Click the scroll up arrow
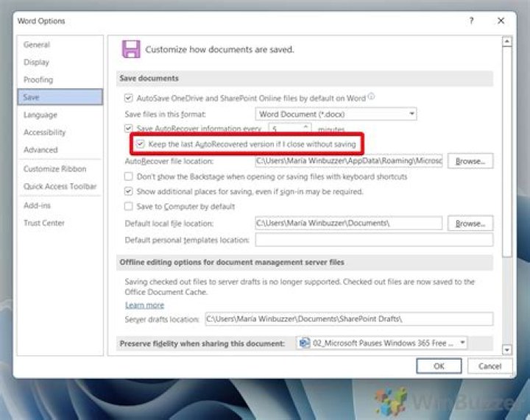Screen dimensions: 530x420 [x=506, y=41]
